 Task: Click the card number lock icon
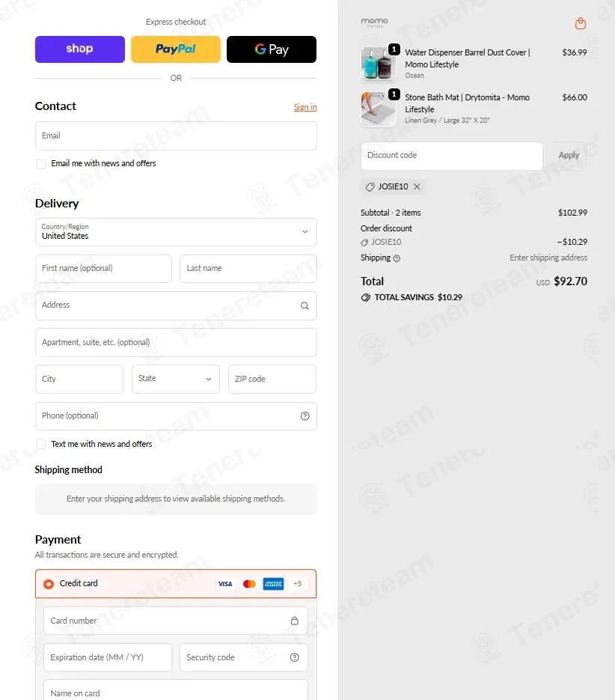(295, 621)
